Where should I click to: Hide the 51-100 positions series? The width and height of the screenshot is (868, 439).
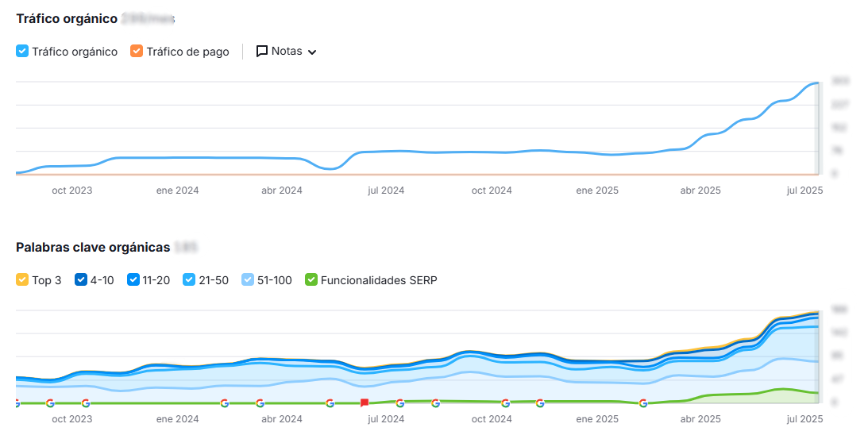point(247,280)
